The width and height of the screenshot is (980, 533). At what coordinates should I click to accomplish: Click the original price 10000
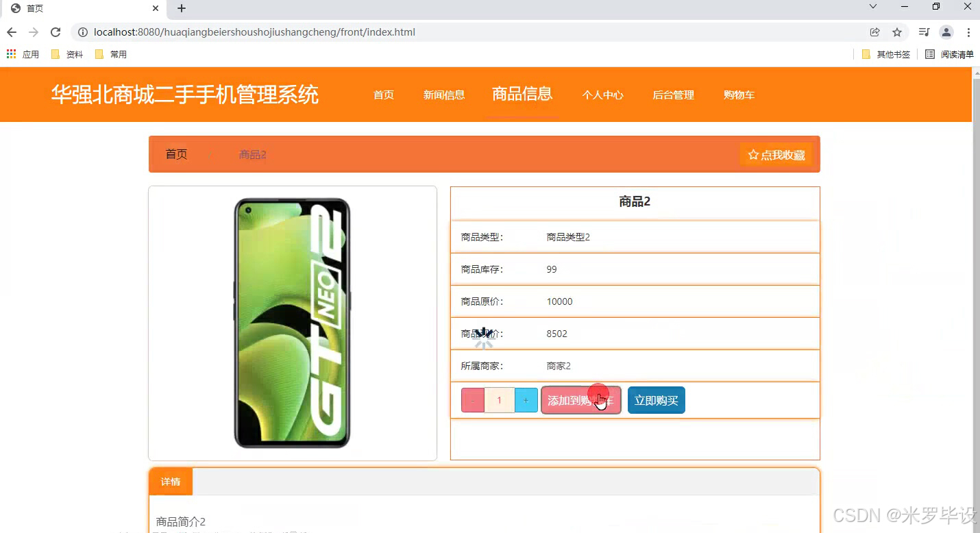point(559,301)
